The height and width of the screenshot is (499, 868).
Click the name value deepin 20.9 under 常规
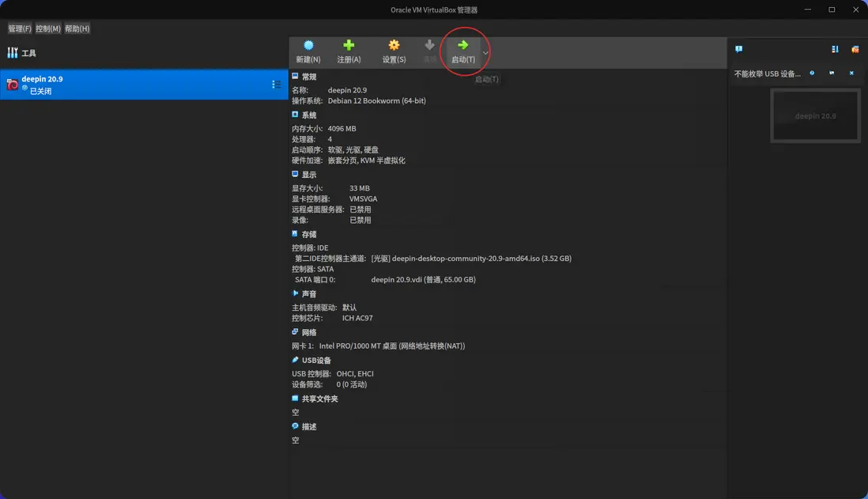pos(347,90)
